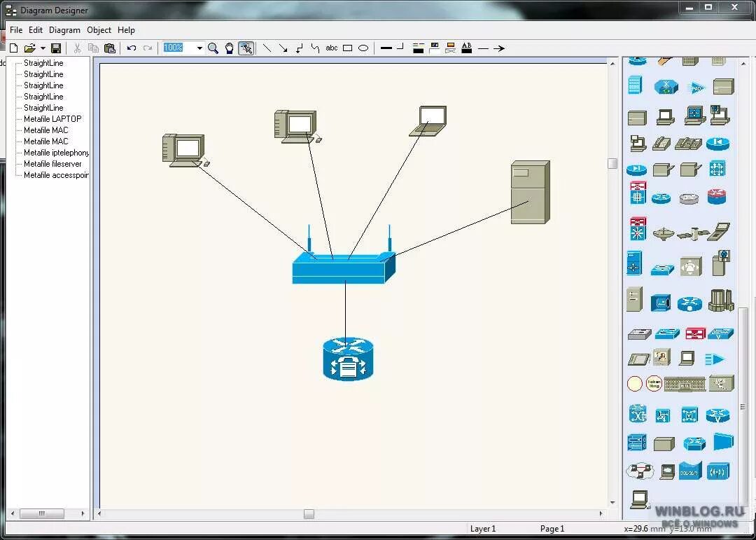Select the rectangle shape tool
This screenshot has width=756, height=540.
[347, 48]
